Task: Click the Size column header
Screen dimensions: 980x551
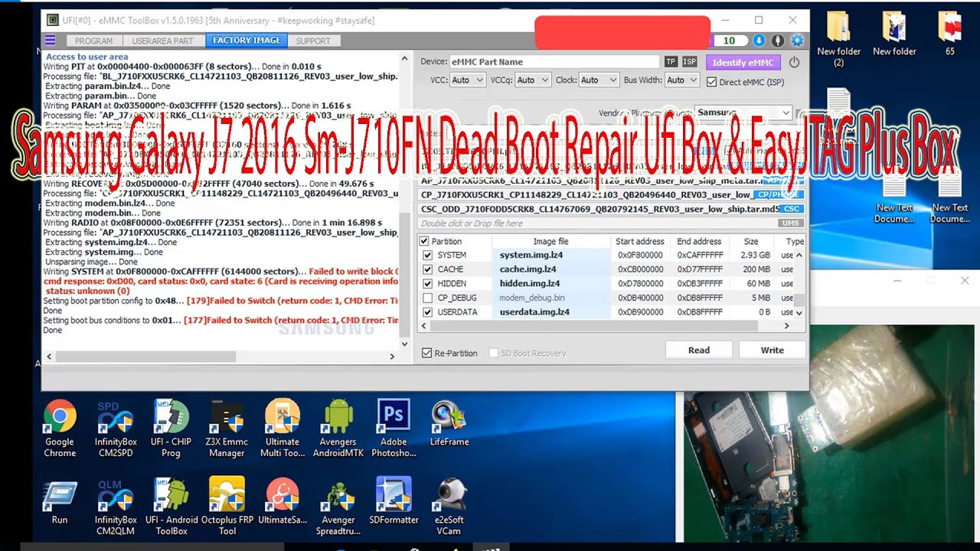Action: point(751,241)
